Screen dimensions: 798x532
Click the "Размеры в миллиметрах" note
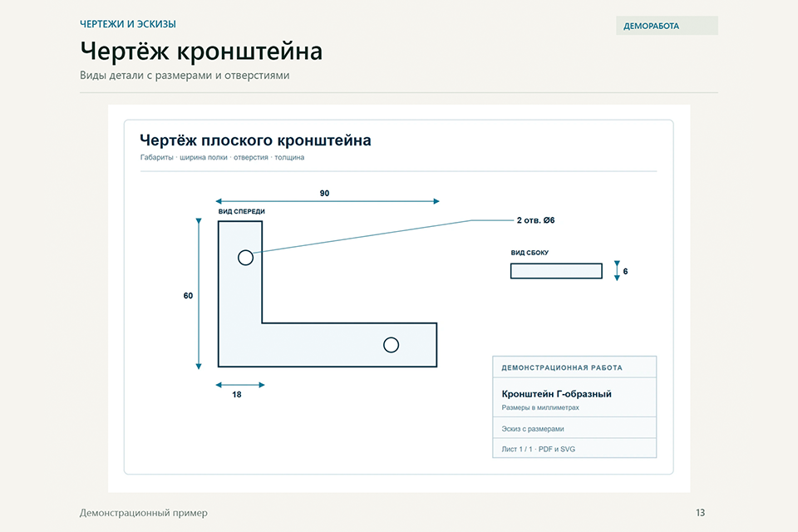540,407
